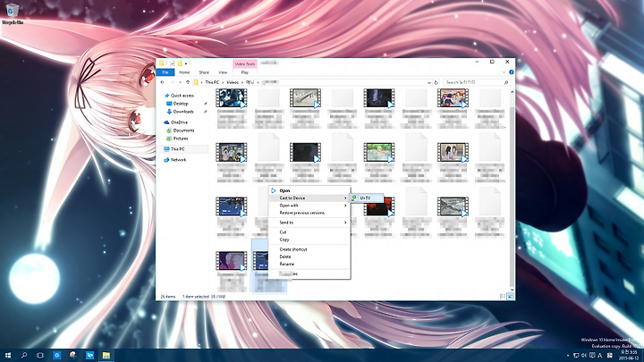Open File Explorer from the taskbar
The height and width of the screenshot is (362, 644).
[106, 355]
